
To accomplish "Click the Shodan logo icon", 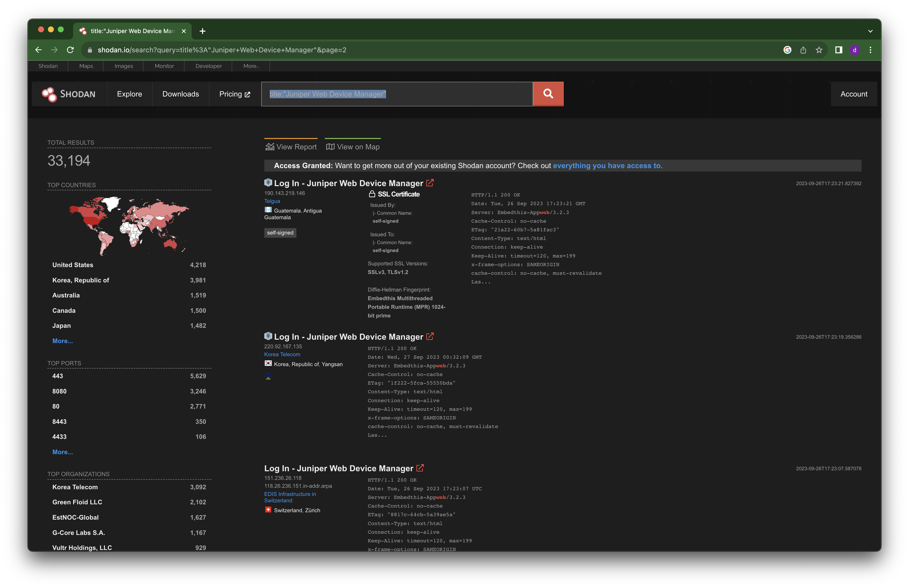I will (x=49, y=94).
